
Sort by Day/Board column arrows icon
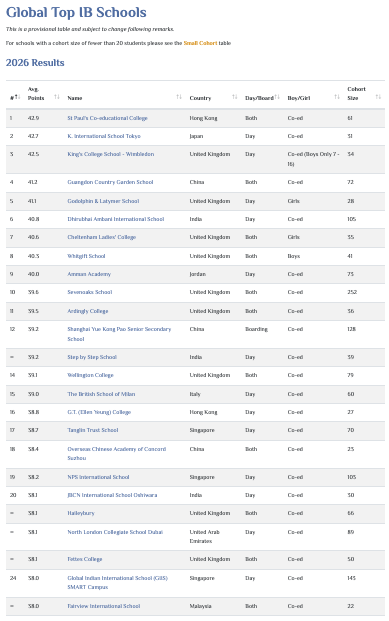click(x=277, y=97)
